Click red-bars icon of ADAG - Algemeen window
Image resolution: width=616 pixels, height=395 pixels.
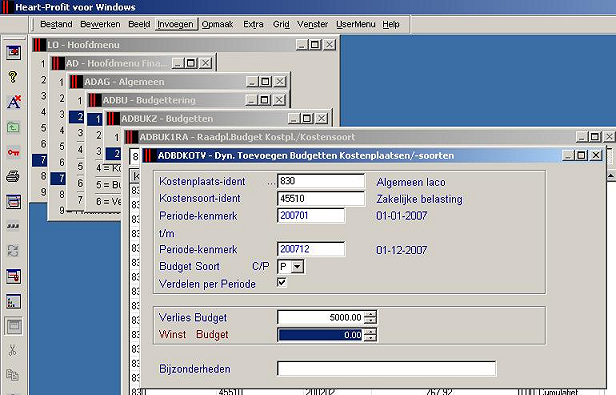(x=76, y=82)
